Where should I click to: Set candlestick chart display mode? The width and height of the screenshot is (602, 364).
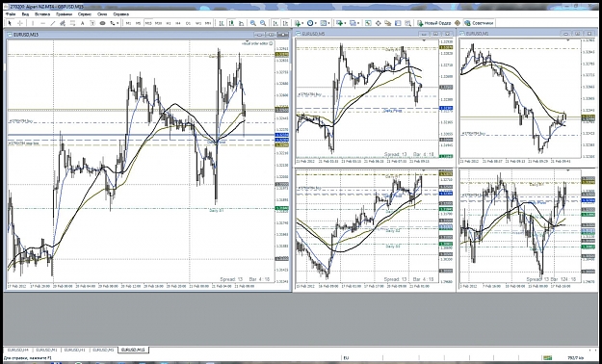[231, 23]
